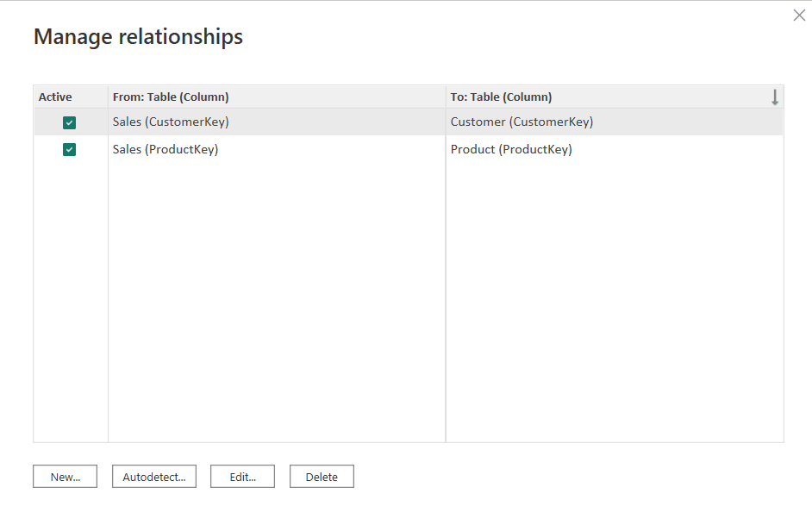Choose the Product (ProductKey) To cell
The image size is (812, 506).
[x=511, y=150]
